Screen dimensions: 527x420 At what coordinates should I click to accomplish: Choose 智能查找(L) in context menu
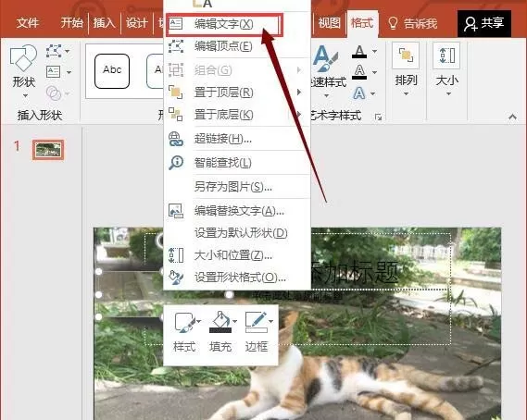[236, 163]
